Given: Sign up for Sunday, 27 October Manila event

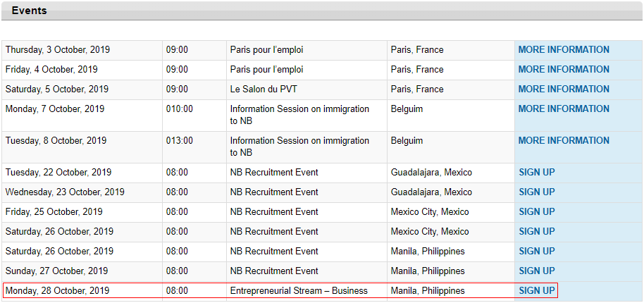Looking at the screenshot, I should [x=537, y=271].
